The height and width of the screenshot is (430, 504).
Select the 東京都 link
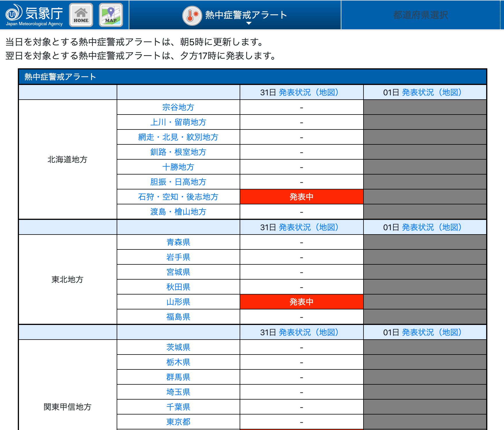click(x=178, y=422)
